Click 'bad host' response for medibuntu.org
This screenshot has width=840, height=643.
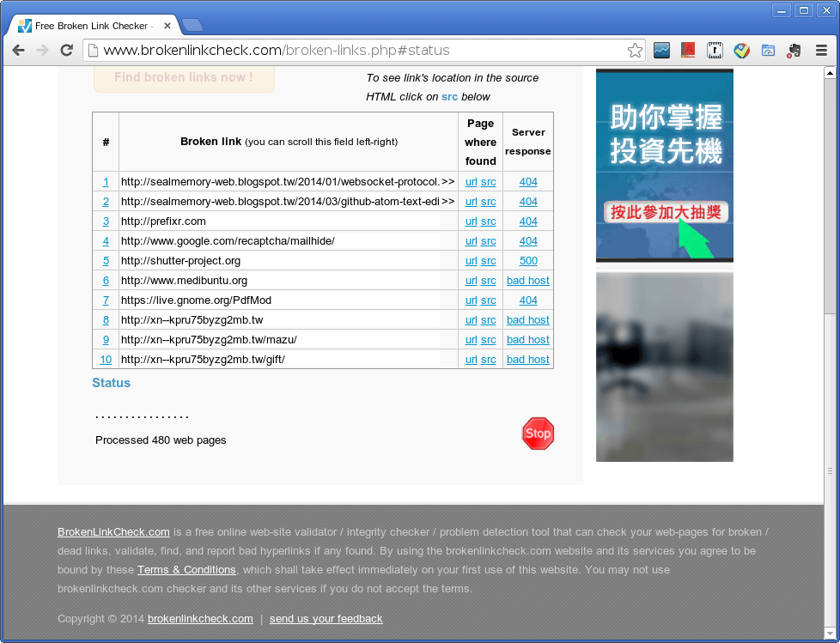pyautogui.click(x=527, y=281)
